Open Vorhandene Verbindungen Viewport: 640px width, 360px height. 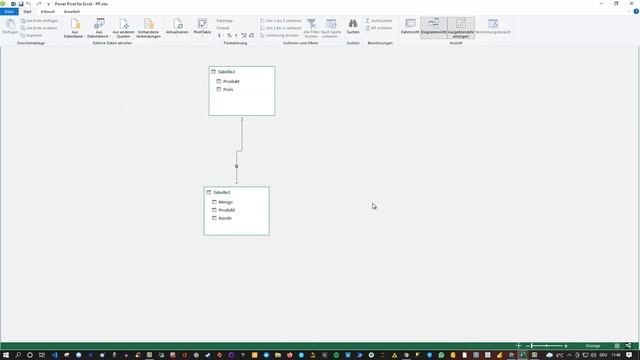click(x=148, y=28)
